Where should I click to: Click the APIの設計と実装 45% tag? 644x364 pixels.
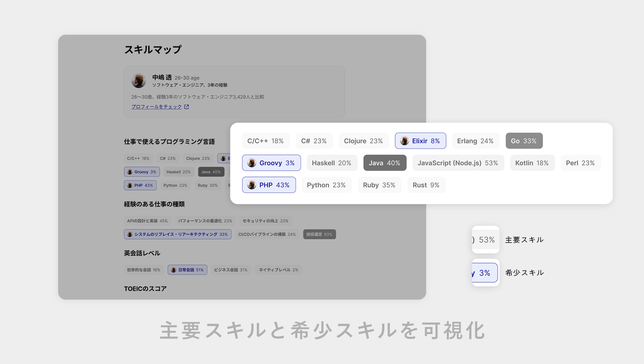[x=148, y=221]
